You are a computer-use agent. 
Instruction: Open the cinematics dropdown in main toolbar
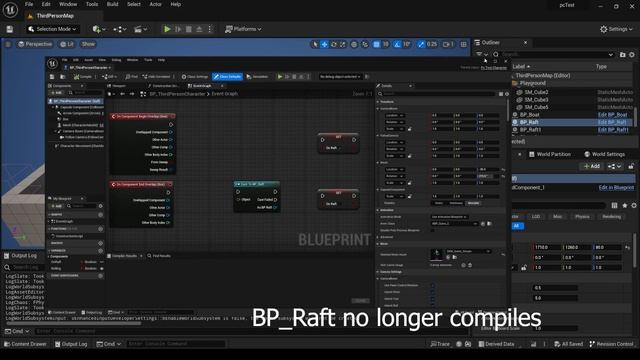[141, 29]
